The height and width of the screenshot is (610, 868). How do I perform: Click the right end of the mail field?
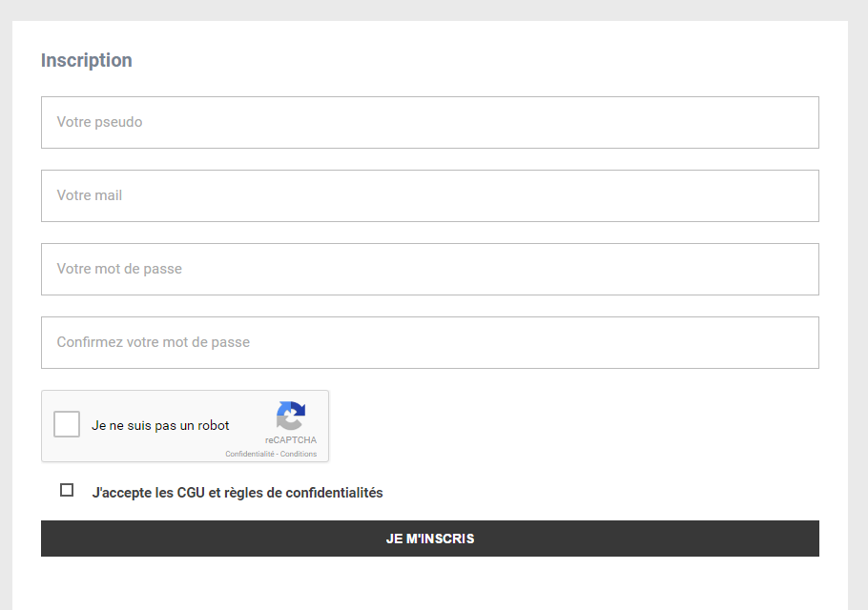coord(792,195)
